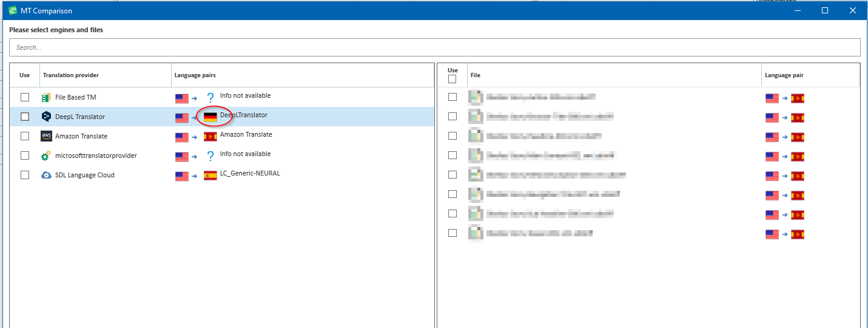
Task: Click the US flag in DeepL Translator row
Action: tap(182, 118)
